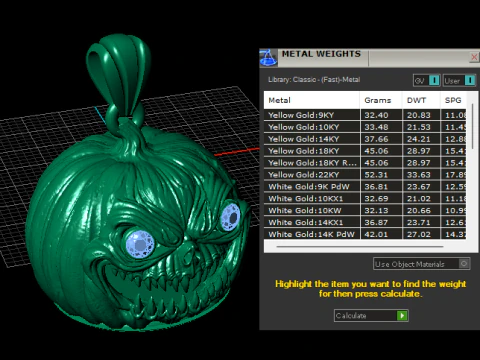
Task: Select the Yellow Gold:9KY row
Action: click(x=365, y=115)
